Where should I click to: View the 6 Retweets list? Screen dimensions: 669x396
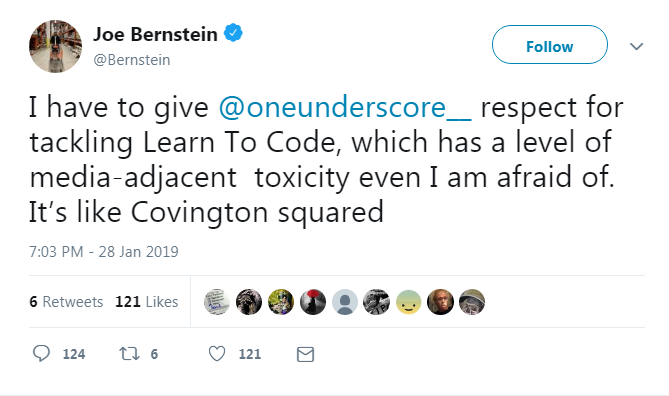tap(66, 302)
